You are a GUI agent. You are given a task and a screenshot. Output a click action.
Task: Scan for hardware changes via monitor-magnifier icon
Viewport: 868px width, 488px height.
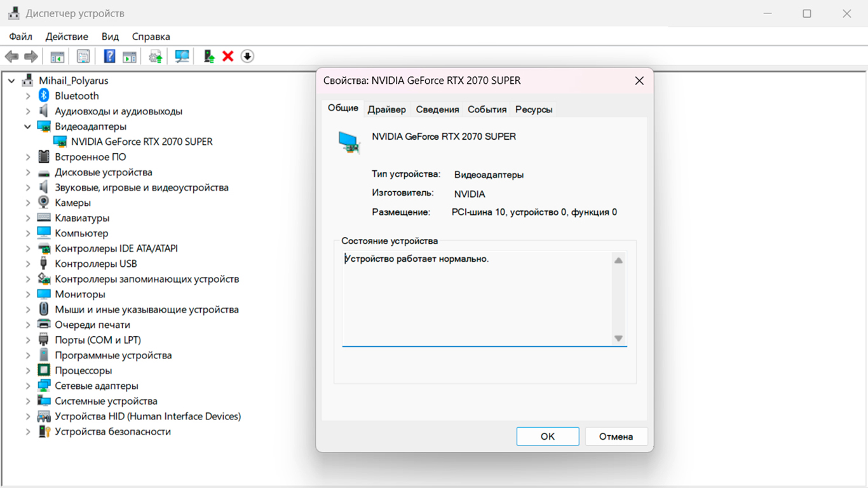pyautogui.click(x=182, y=57)
